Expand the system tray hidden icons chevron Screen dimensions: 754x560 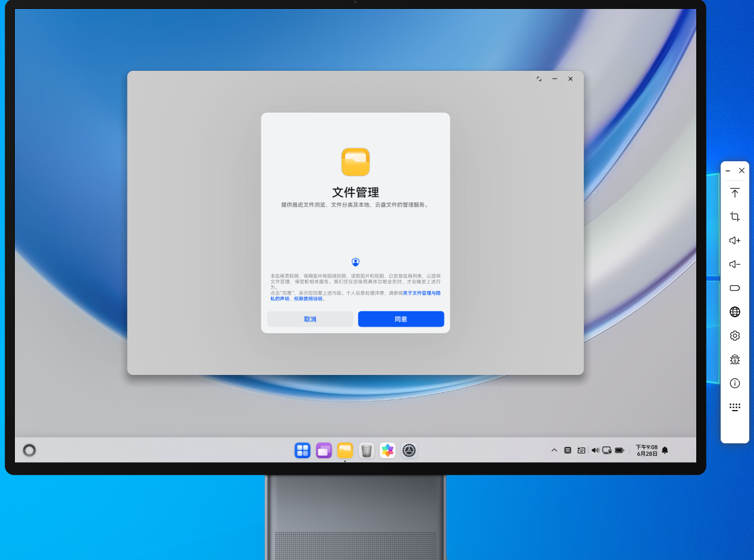554,450
